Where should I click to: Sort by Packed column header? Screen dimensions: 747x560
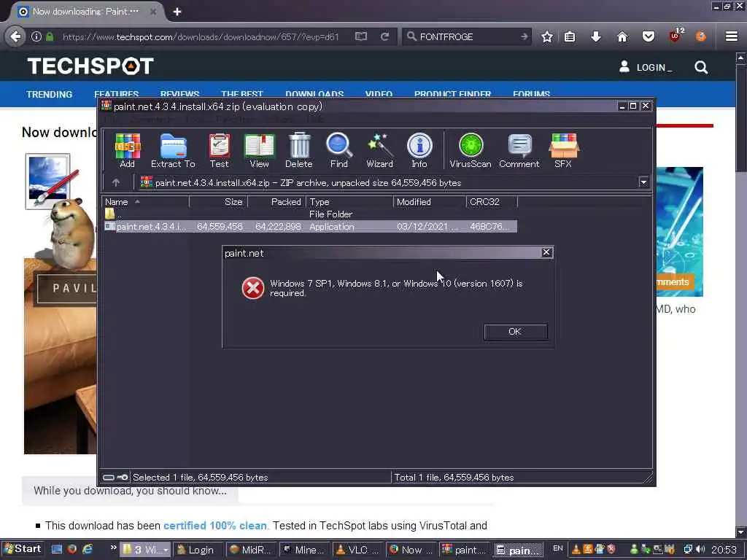point(276,202)
